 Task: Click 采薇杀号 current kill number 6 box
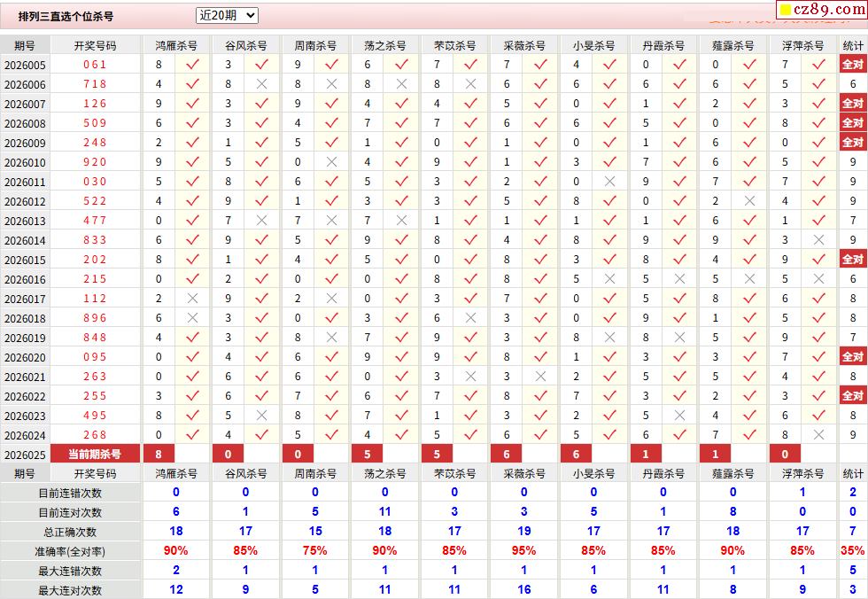pos(507,455)
